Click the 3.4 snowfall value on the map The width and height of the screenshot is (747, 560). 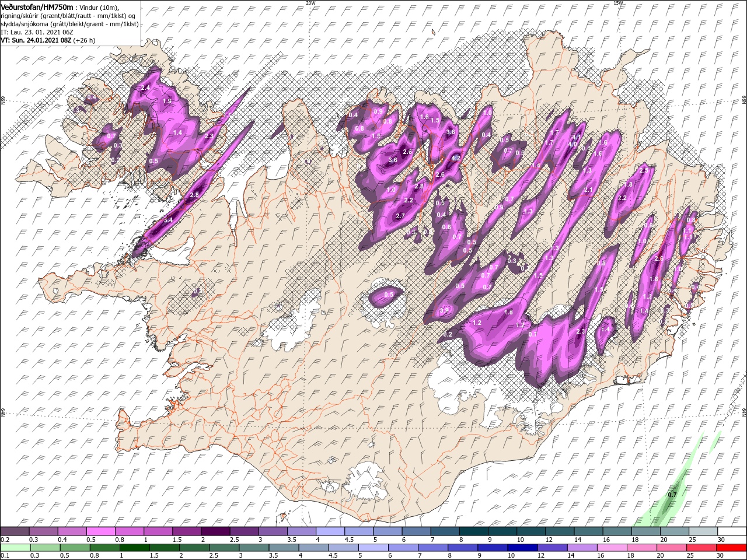point(168,220)
